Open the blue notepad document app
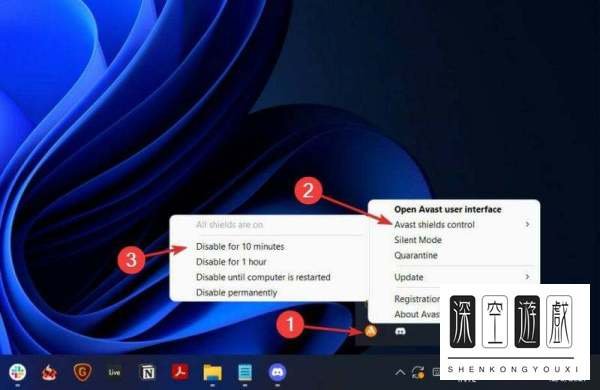The width and height of the screenshot is (600, 390). [245, 372]
